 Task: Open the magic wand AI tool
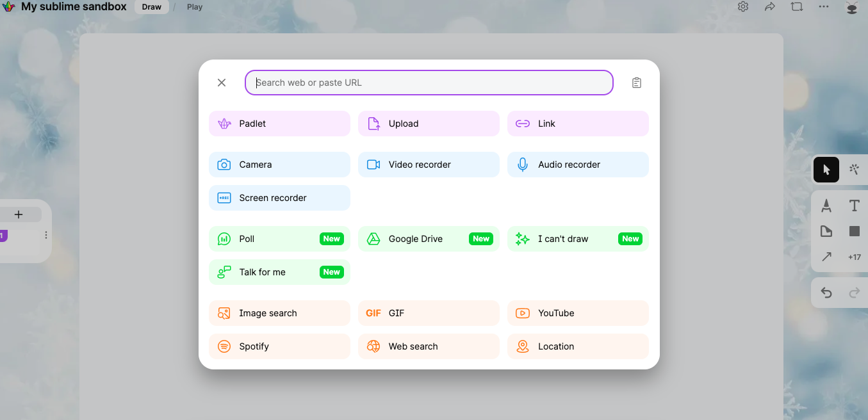[854, 169]
